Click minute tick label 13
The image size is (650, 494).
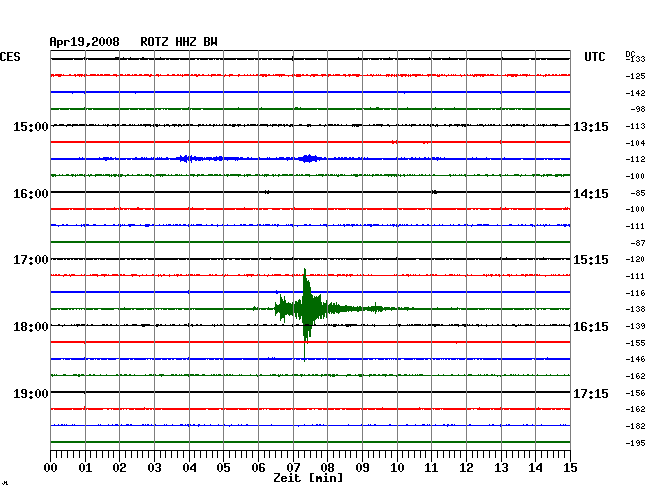[x=501, y=468]
